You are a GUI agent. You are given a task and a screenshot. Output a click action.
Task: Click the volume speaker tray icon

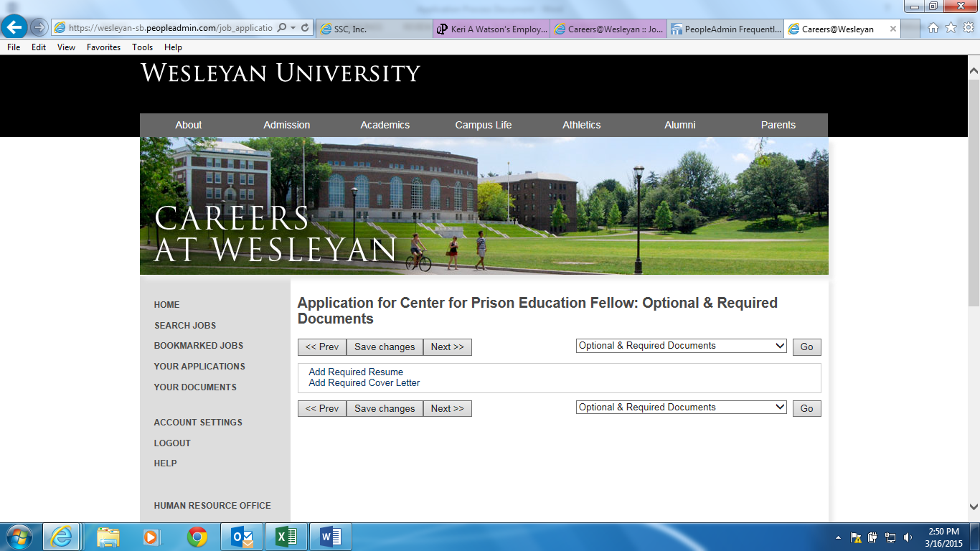point(908,537)
